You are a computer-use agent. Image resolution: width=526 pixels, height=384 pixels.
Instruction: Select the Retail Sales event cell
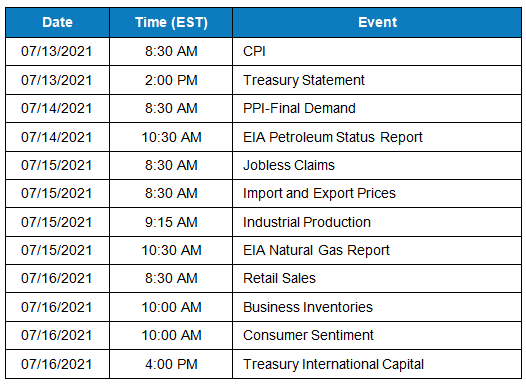pos(377,278)
